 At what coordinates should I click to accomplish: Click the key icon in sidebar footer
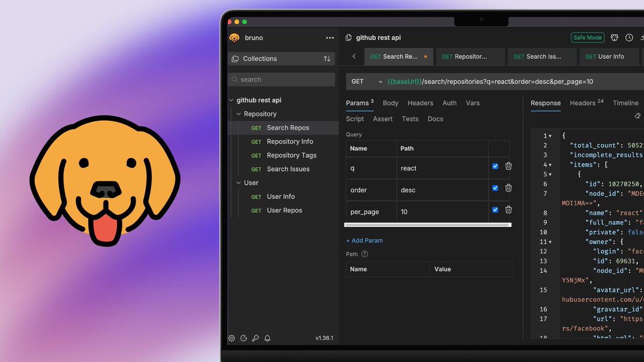click(255, 338)
